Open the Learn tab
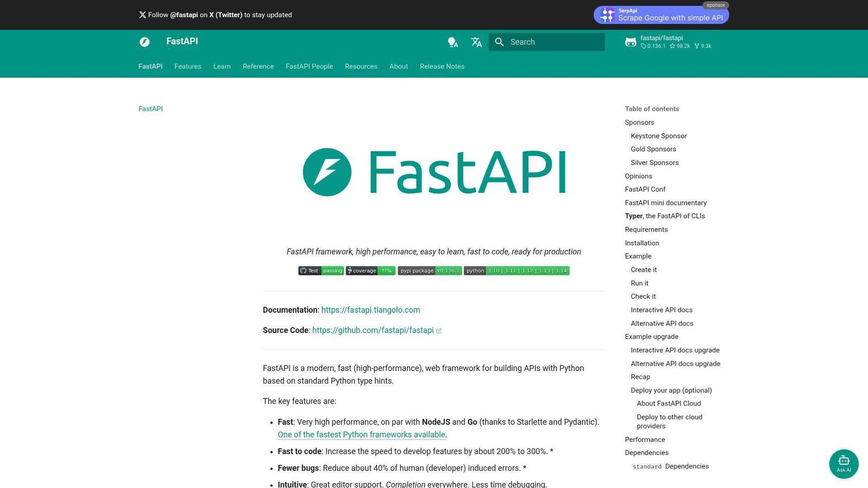868x488 pixels. 222,66
